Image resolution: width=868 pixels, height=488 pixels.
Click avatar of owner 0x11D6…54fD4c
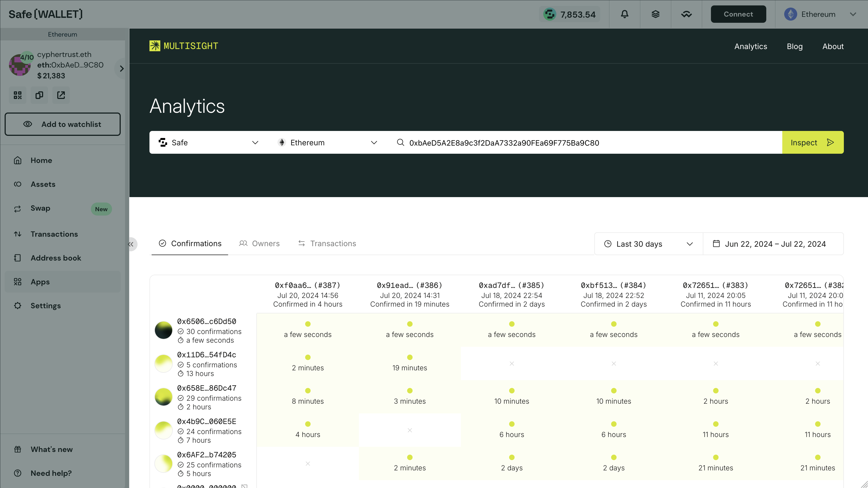(163, 363)
